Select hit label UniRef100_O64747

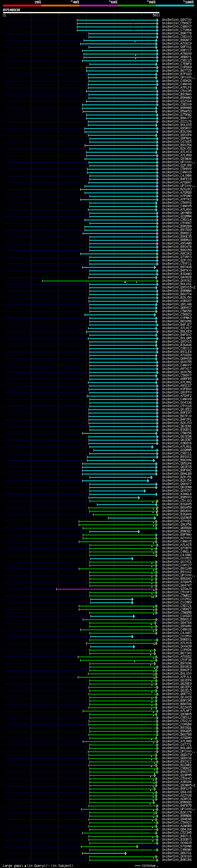pyautogui.click(x=176, y=585)
